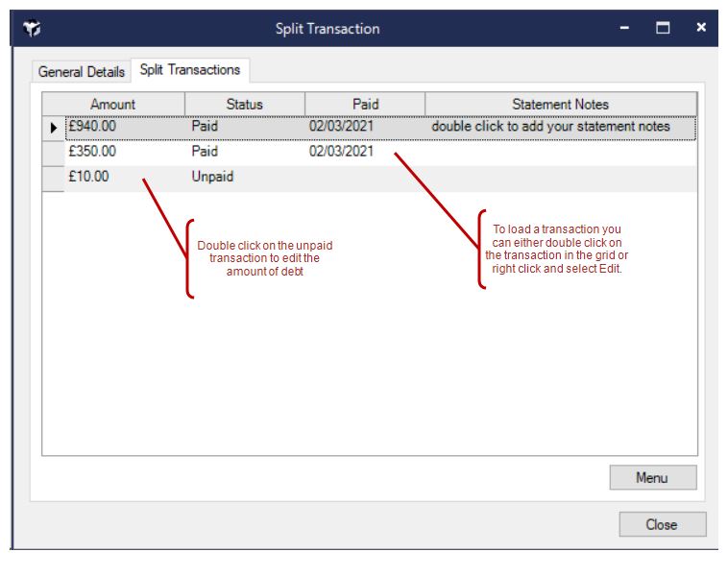Screen dimensions: 728x576
Task: Select the row header of the £10.00 transaction
Action: click(x=54, y=178)
